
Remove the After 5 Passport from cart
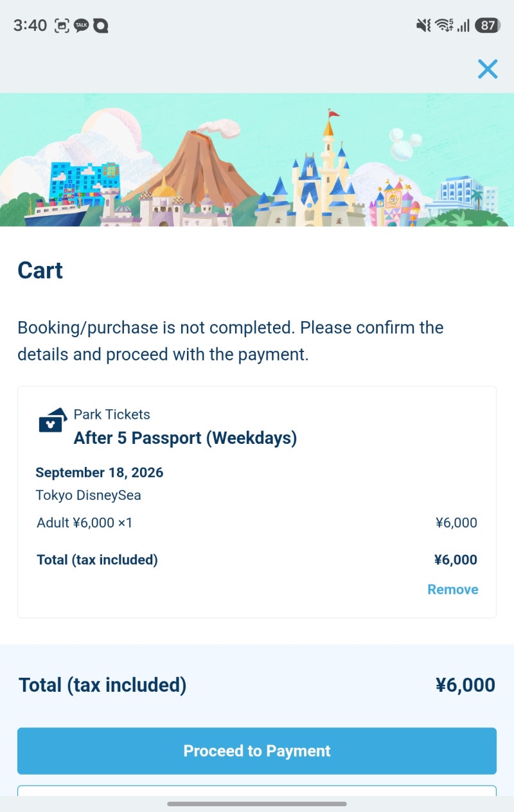[x=453, y=589]
